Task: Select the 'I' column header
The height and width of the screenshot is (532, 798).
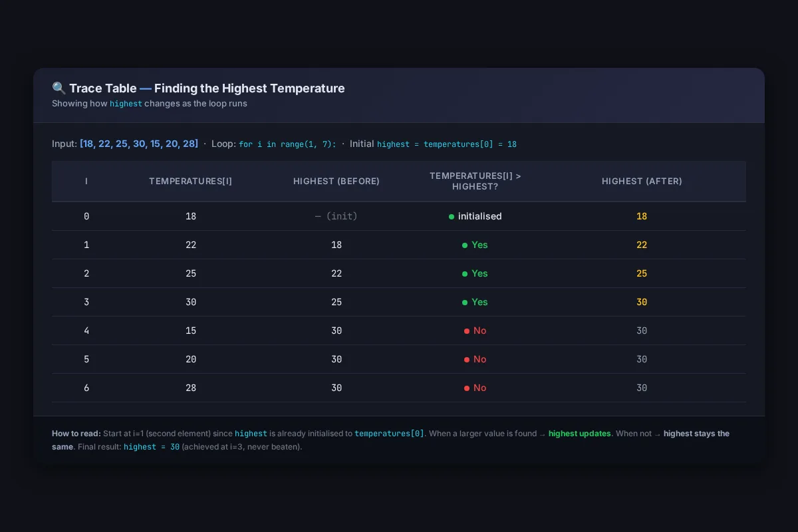Action: pyautogui.click(x=86, y=182)
